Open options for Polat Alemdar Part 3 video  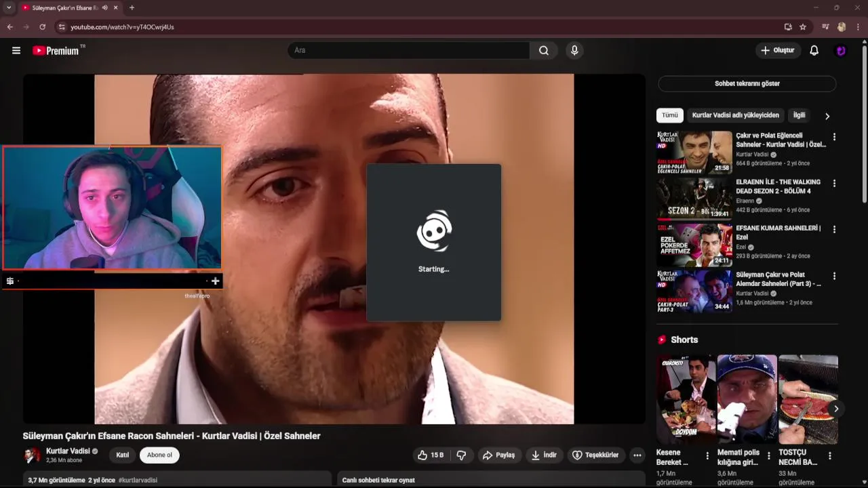834,276
